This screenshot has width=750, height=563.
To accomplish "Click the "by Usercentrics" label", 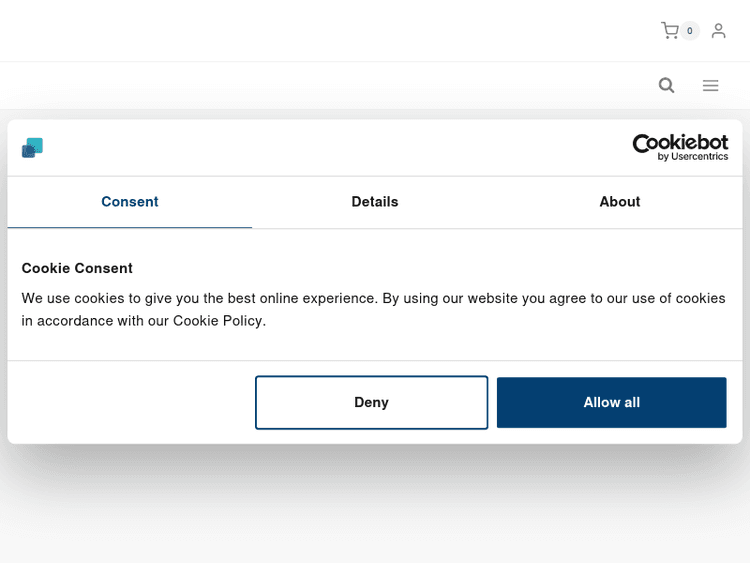I will point(692,157).
